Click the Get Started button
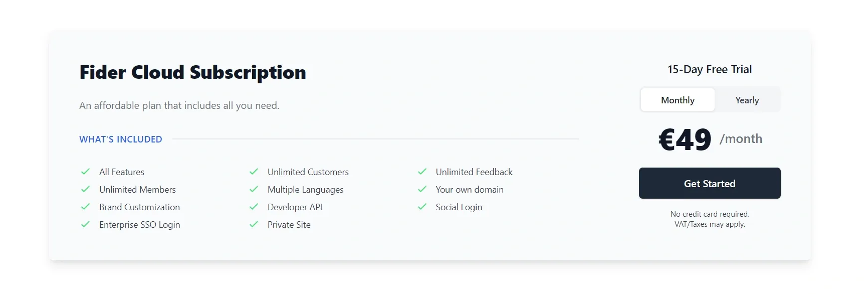This screenshot has height=294, width=868. point(709,183)
